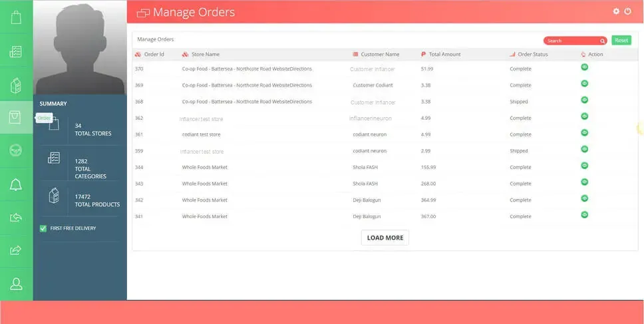
Task: Open the drivers steering wheel sidebar icon
Action: 15,150
